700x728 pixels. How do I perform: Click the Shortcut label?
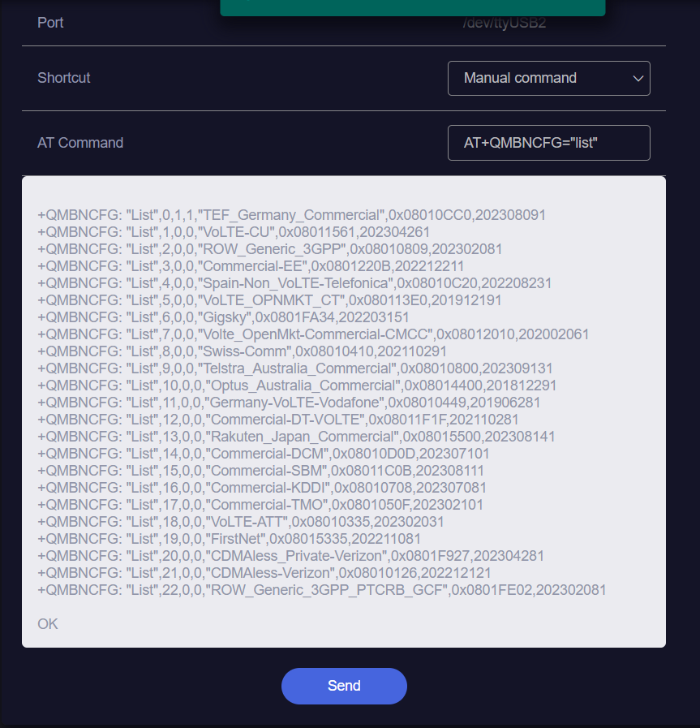[x=63, y=78]
